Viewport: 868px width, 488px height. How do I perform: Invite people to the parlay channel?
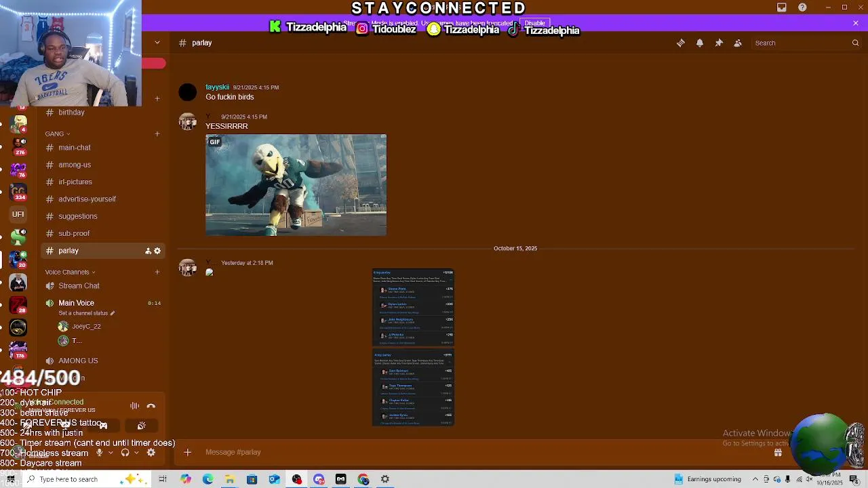(148, 251)
